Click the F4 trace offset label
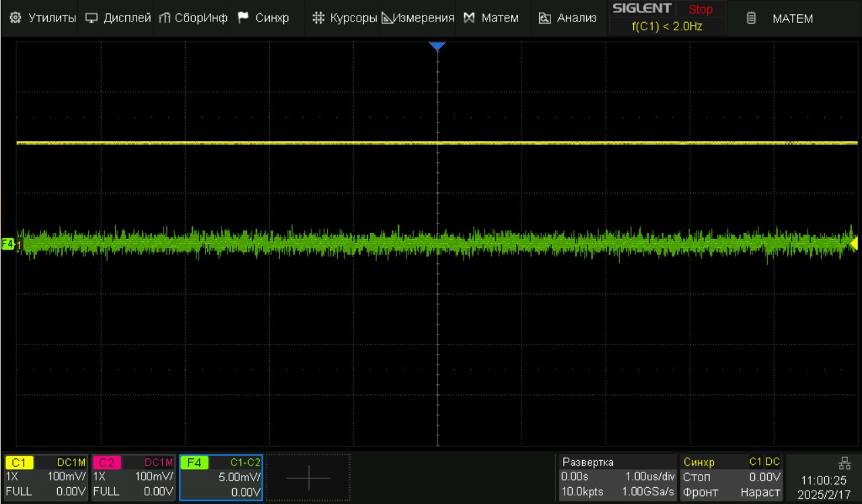The width and height of the screenshot is (862, 504). click(x=8, y=244)
